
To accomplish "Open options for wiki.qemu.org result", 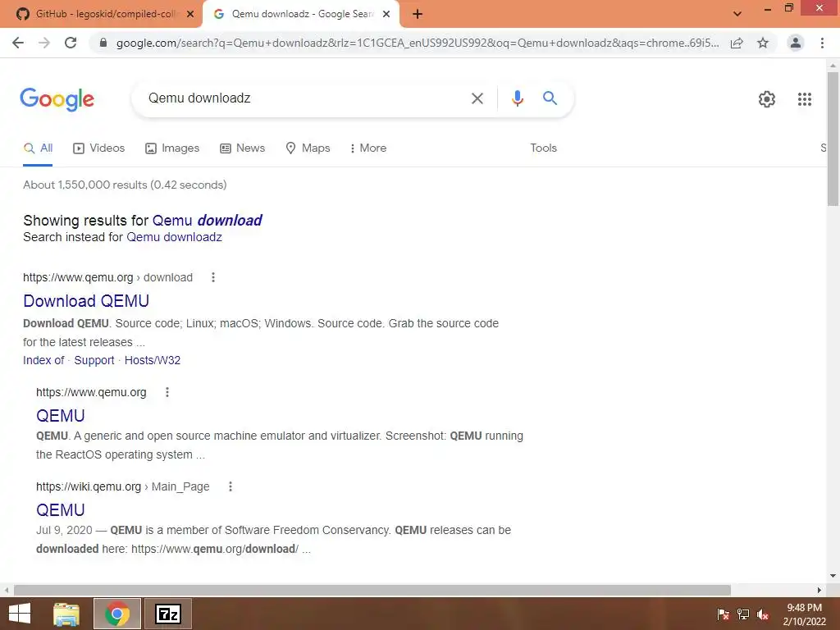I will (x=231, y=486).
